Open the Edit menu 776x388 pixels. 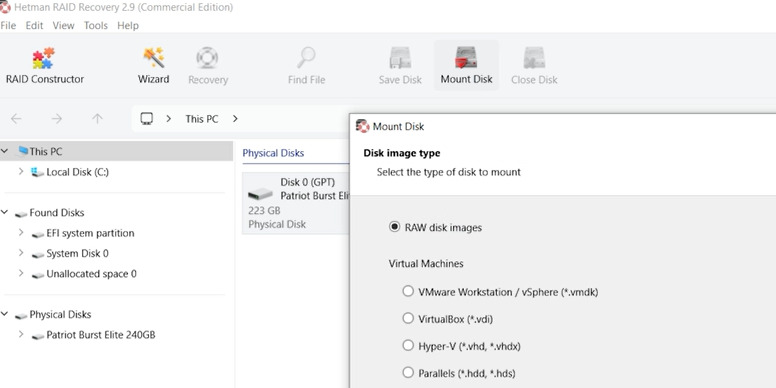[34, 25]
